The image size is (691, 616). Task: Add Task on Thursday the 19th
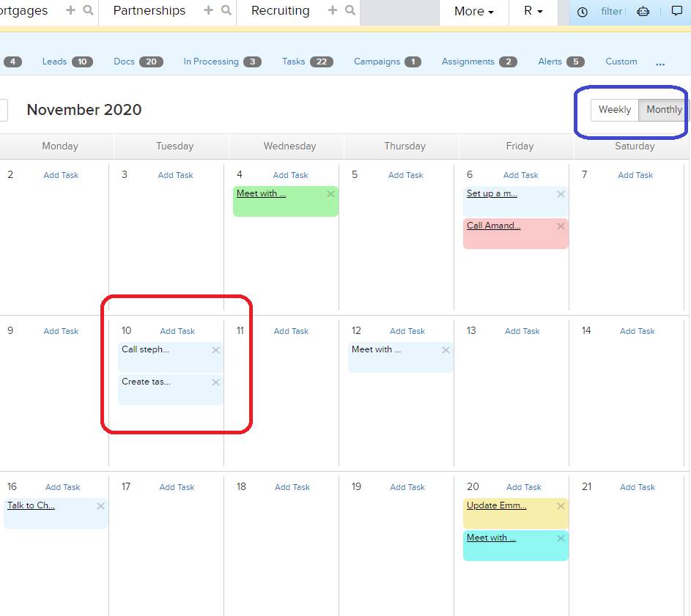click(x=407, y=487)
